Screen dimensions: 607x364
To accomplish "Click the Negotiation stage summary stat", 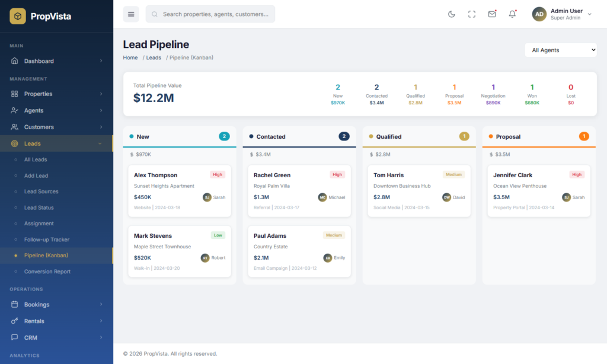I will click(x=493, y=94).
